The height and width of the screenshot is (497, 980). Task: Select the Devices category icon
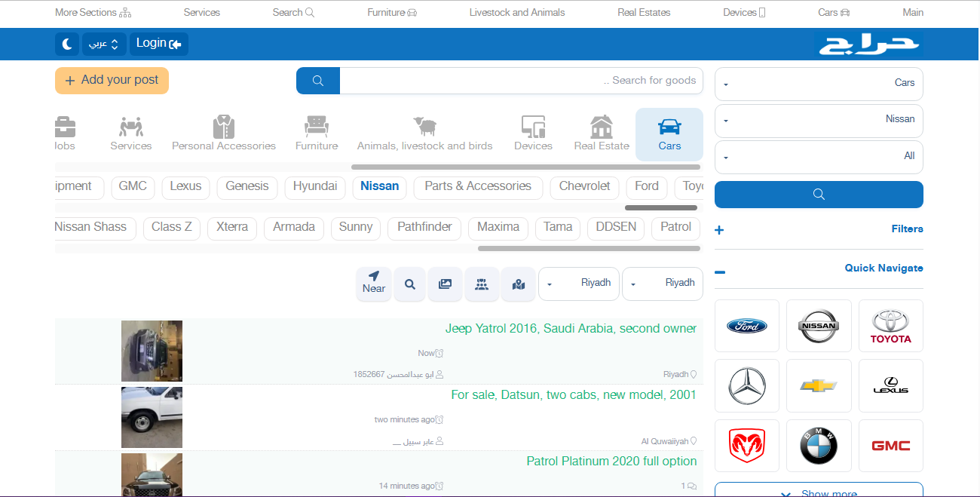(x=534, y=134)
